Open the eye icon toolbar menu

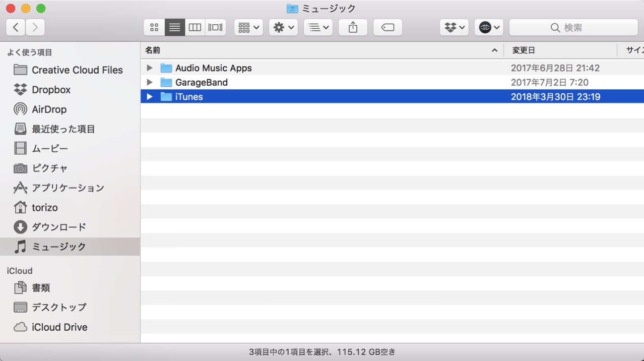[489, 27]
